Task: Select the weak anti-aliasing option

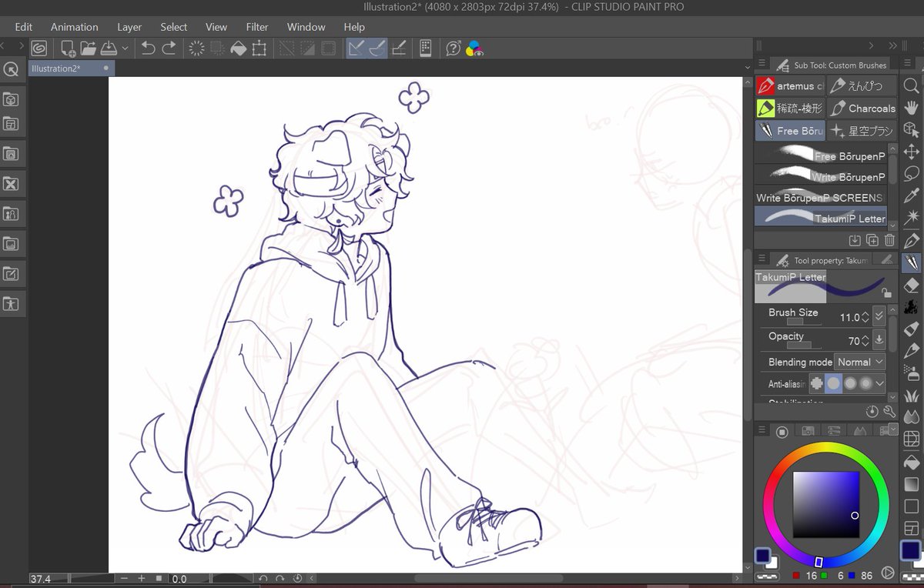Action: [833, 383]
